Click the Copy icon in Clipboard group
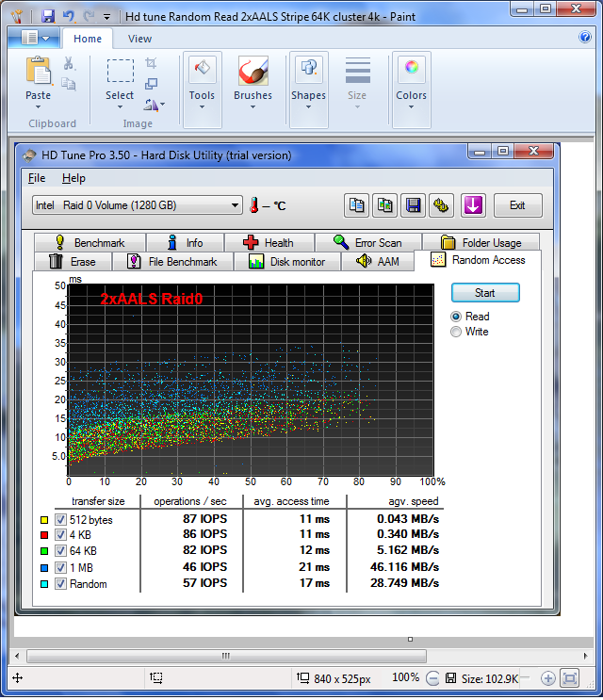603x700 pixels. point(68,84)
